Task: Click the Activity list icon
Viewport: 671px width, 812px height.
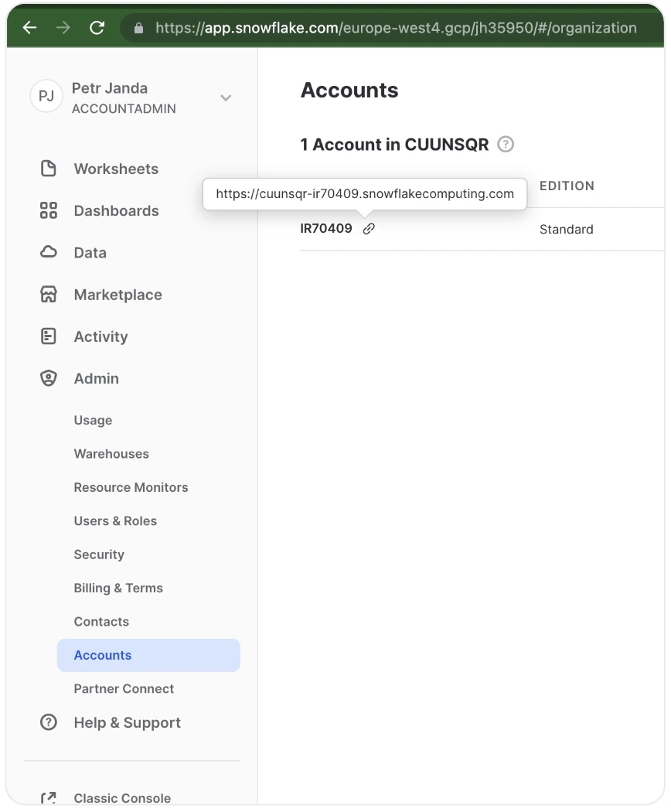Action: 48,336
